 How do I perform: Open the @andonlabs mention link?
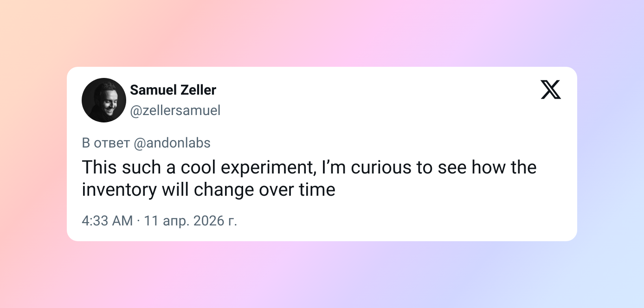[x=172, y=143]
